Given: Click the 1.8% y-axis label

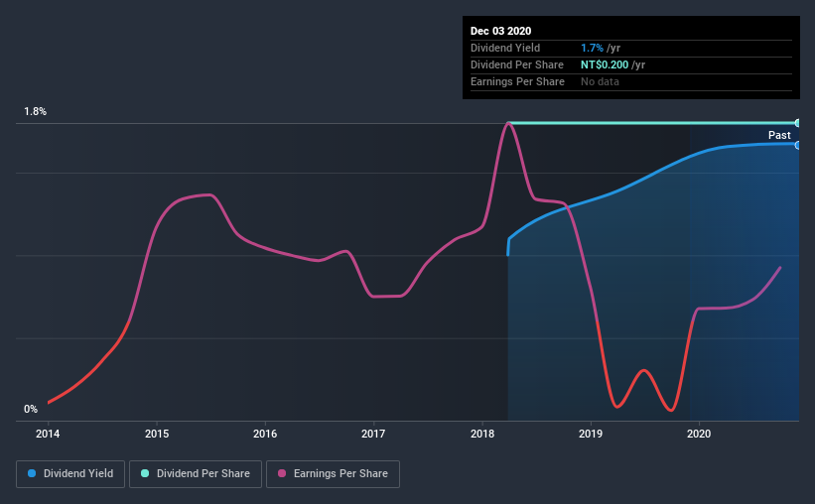Looking at the screenshot, I should coord(36,112).
